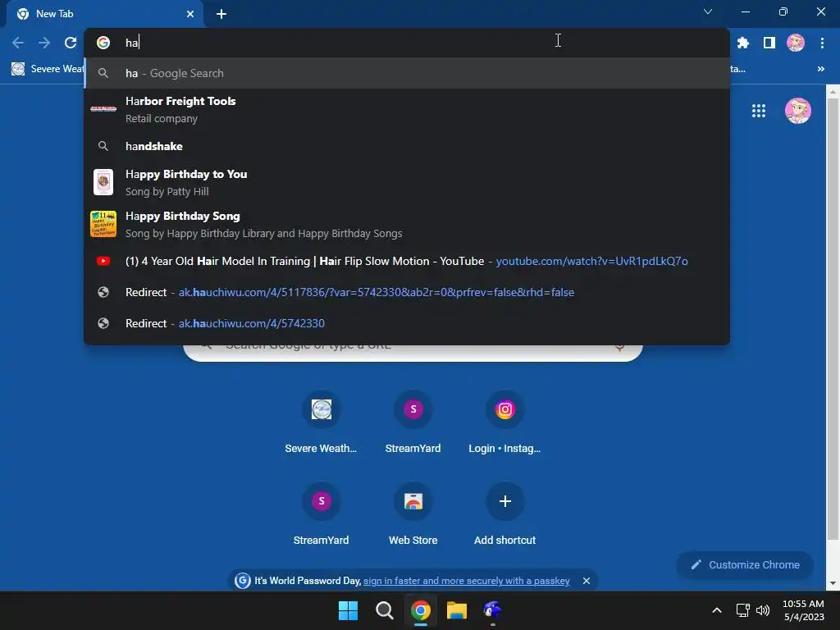Toggle the side panel icon
Image resolution: width=840 pixels, height=630 pixels.
click(769, 43)
